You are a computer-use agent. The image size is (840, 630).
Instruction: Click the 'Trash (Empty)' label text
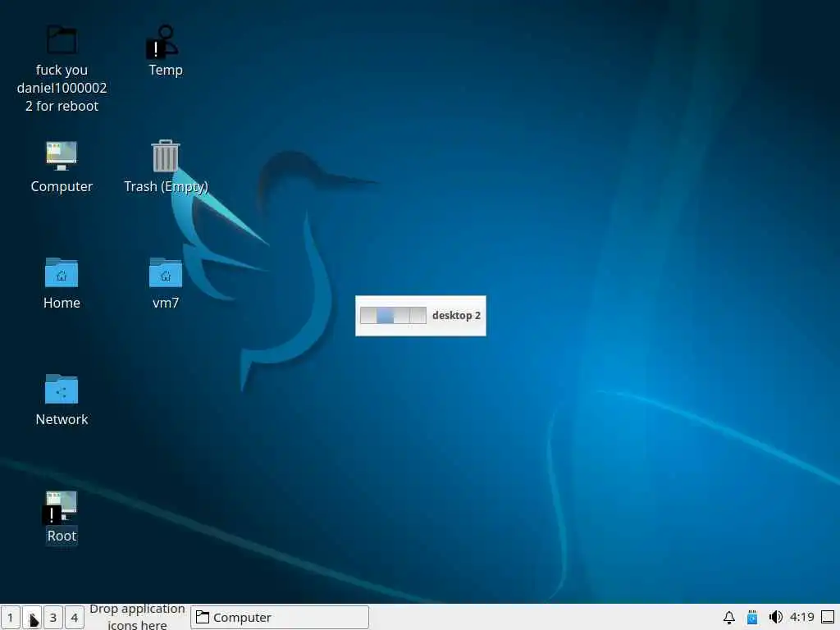(x=166, y=186)
